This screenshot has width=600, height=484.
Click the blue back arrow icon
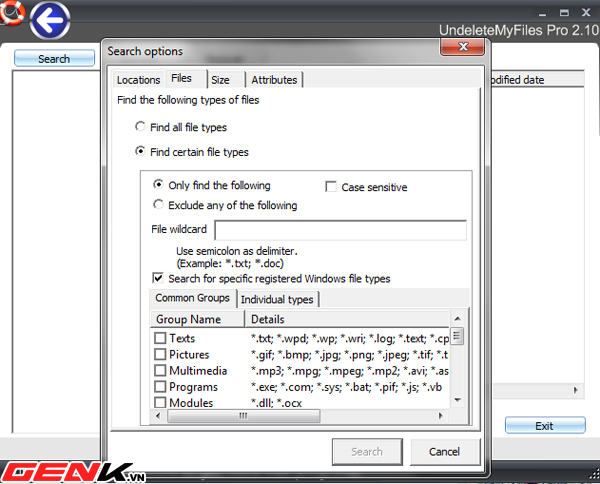click(50, 20)
